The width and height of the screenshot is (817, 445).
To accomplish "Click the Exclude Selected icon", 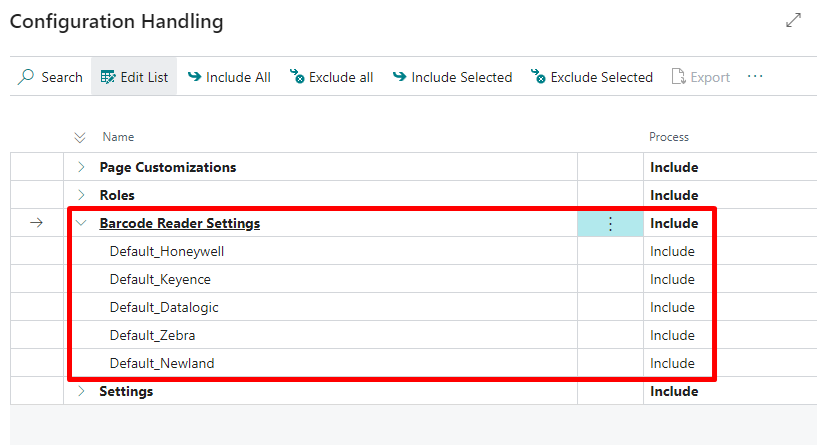I will pyautogui.click(x=538, y=77).
